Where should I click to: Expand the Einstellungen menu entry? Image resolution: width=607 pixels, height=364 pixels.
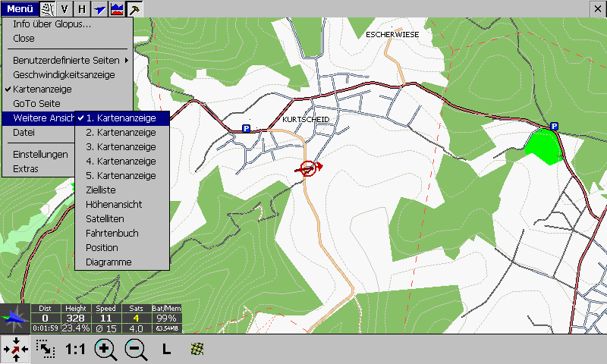pyautogui.click(x=39, y=154)
